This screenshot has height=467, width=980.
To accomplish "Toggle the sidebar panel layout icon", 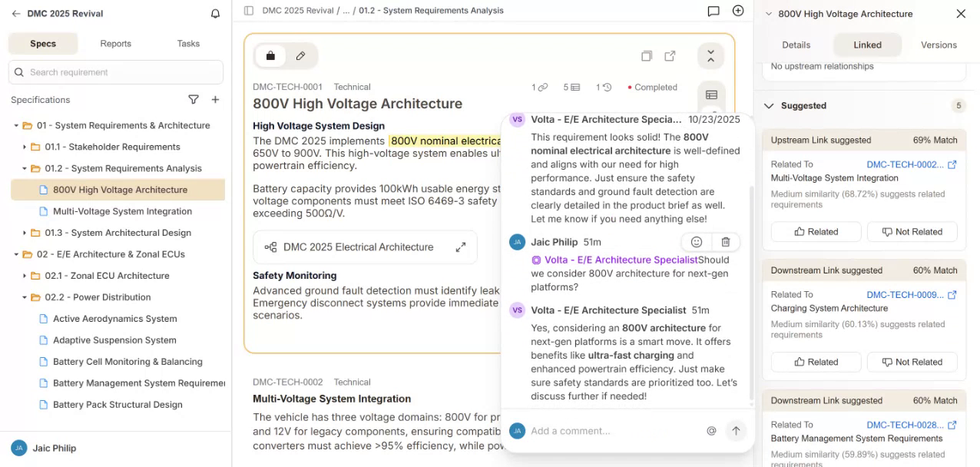I will (249, 11).
